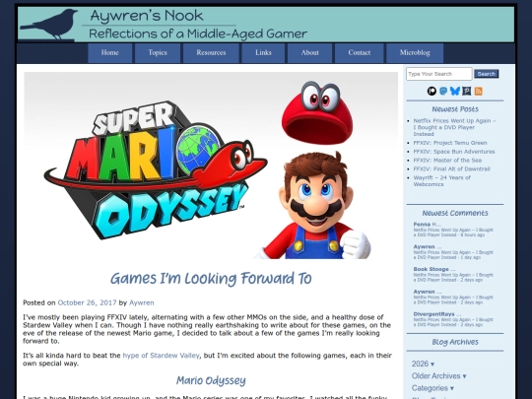Expand the 2026 archive dropdown
The width and height of the screenshot is (532, 399).
pos(423,364)
